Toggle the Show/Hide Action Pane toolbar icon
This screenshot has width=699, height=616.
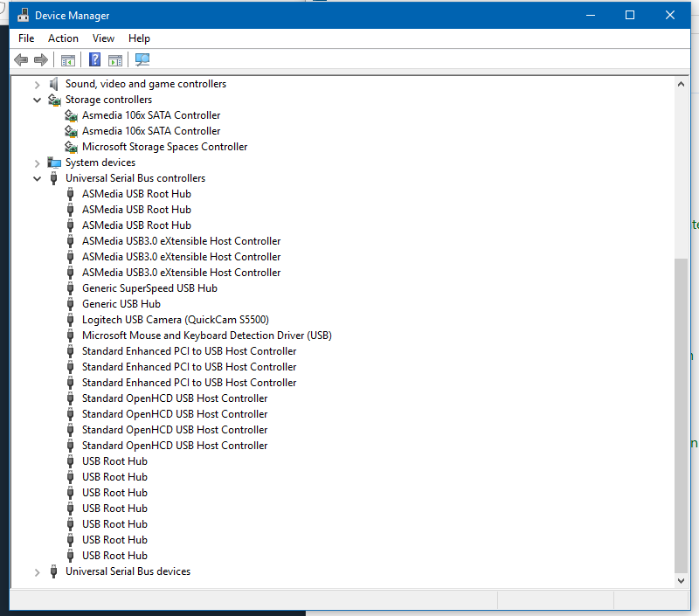coord(115,59)
